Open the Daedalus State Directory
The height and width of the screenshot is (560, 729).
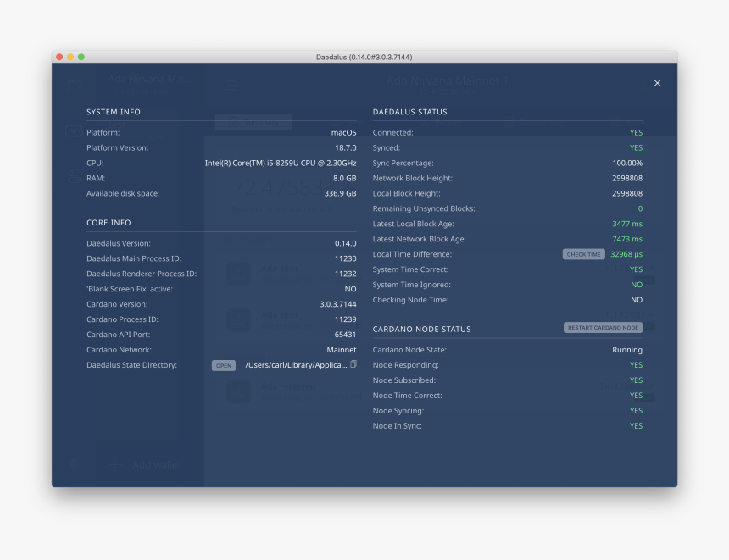pyautogui.click(x=224, y=365)
